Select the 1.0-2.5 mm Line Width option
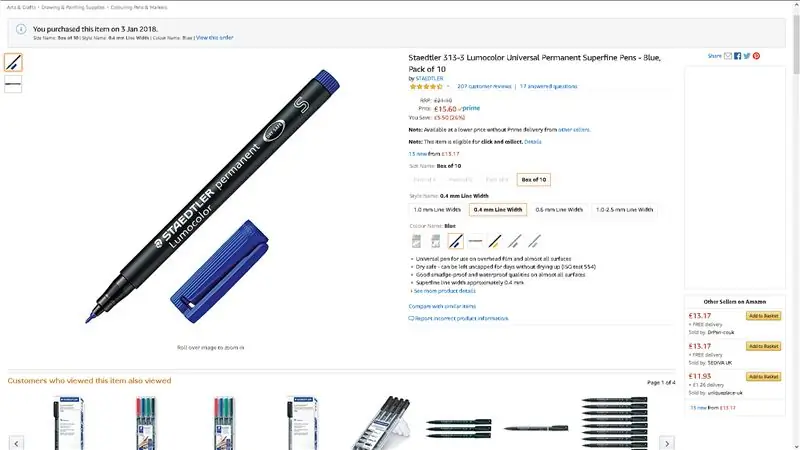Screen dimensions: 800x450 [624, 210]
